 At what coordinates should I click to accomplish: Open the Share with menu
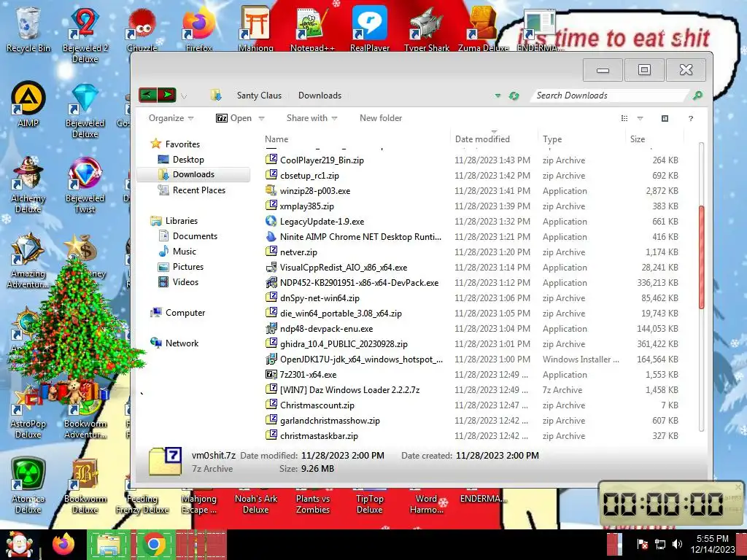pos(311,118)
